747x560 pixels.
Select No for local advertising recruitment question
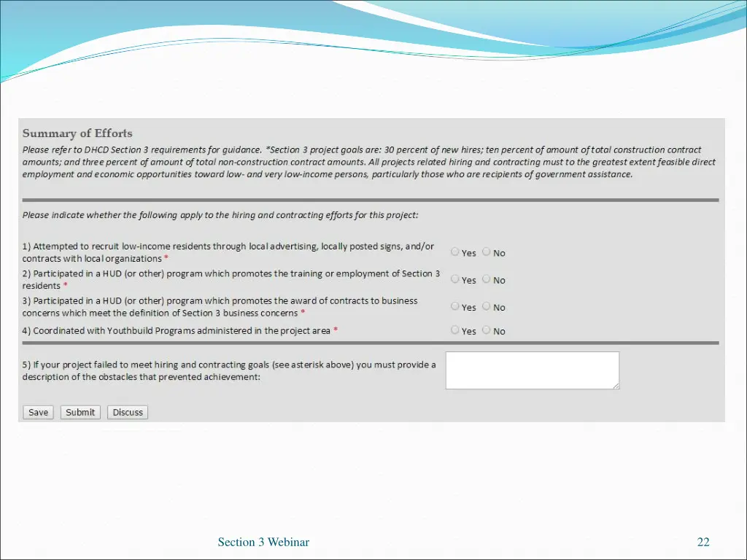pyautogui.click(x=487, y=252)
